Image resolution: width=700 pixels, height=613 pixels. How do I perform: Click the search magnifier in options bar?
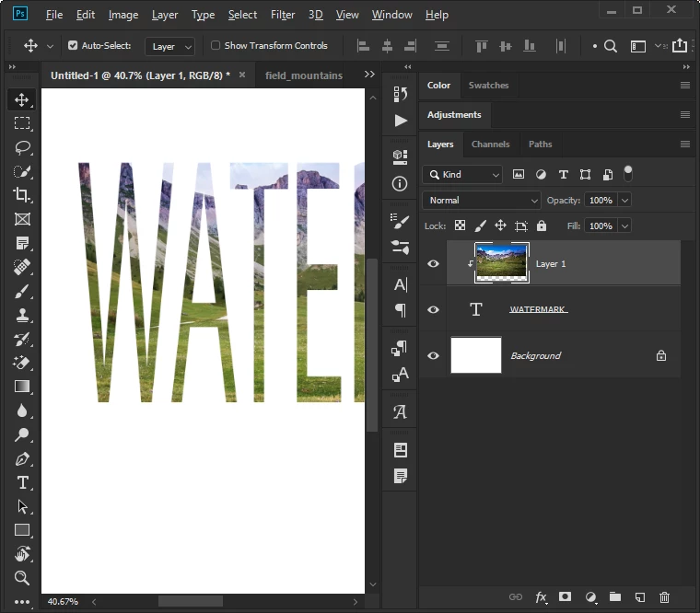[x=611, y=46]
